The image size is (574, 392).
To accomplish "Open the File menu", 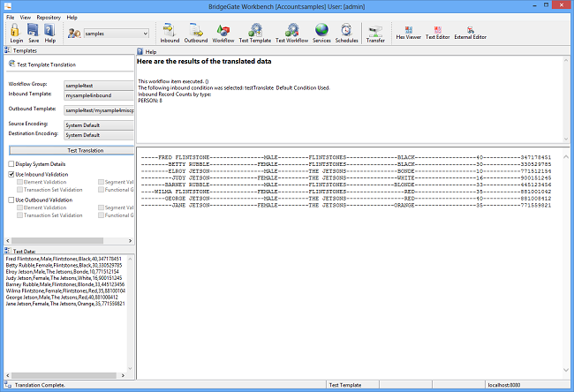I will [x=11, y=17].
